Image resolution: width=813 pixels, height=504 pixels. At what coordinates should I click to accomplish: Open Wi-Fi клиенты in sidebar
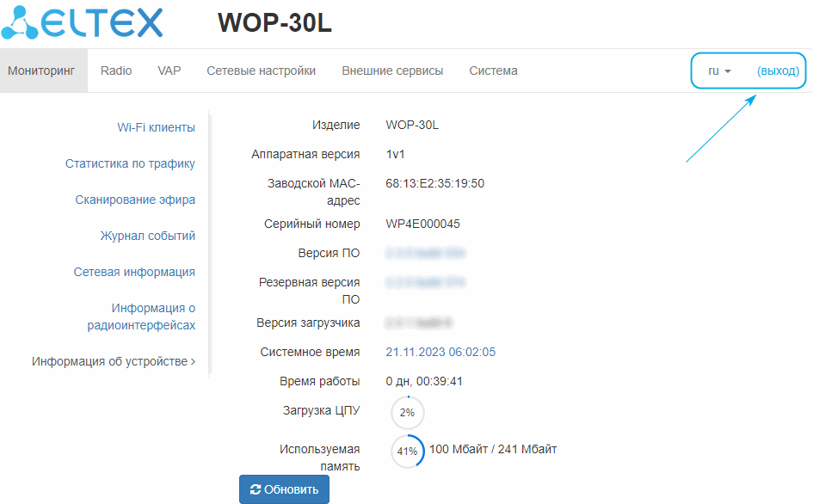tap(156, 127)
